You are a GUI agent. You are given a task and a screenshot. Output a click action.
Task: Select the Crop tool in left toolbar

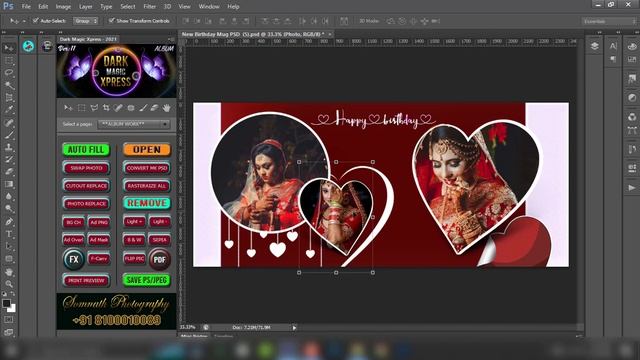click(9, 98)
